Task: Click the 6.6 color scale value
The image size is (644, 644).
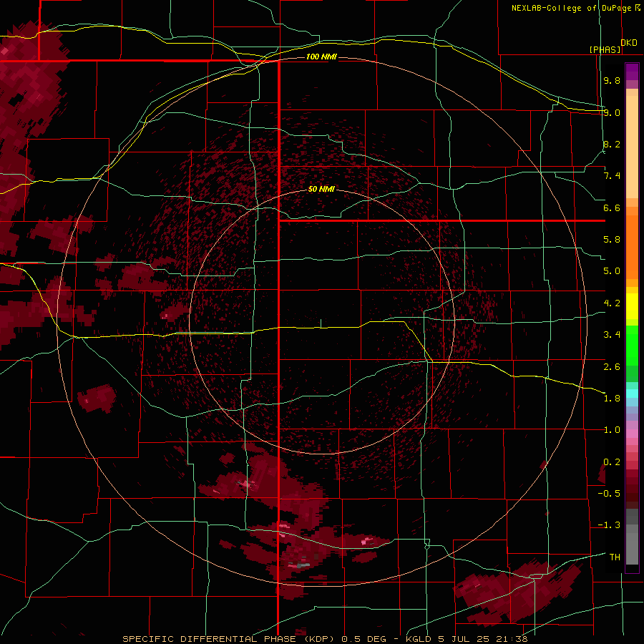Action: pyautogui.click(x=612, y=208)
